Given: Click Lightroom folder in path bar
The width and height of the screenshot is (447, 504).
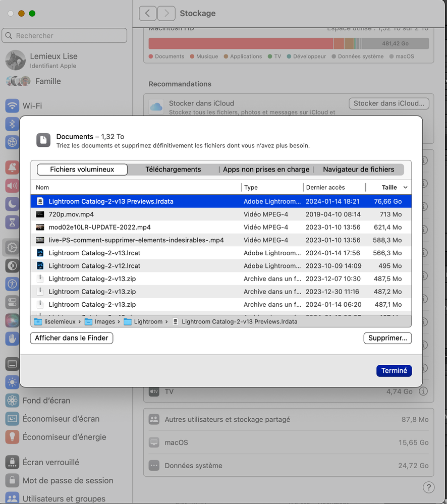Looking at the screenshot, I should 143,321.
